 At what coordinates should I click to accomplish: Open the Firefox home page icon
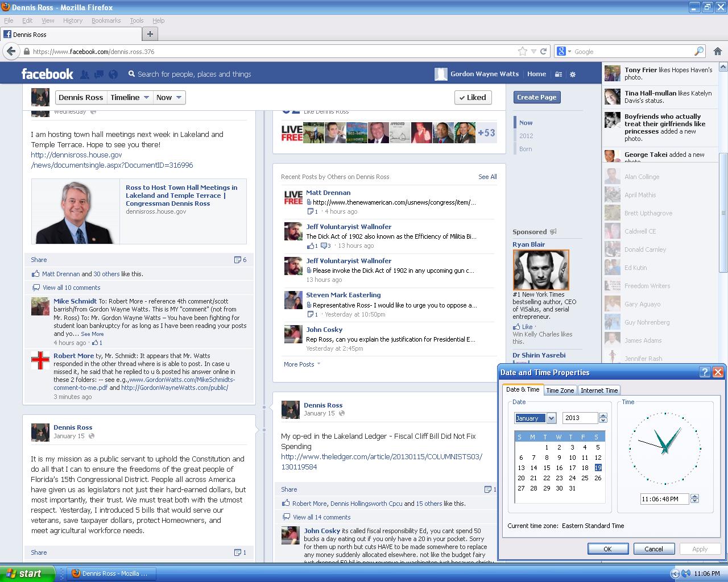pyautogui.click(x=717, y=51)
